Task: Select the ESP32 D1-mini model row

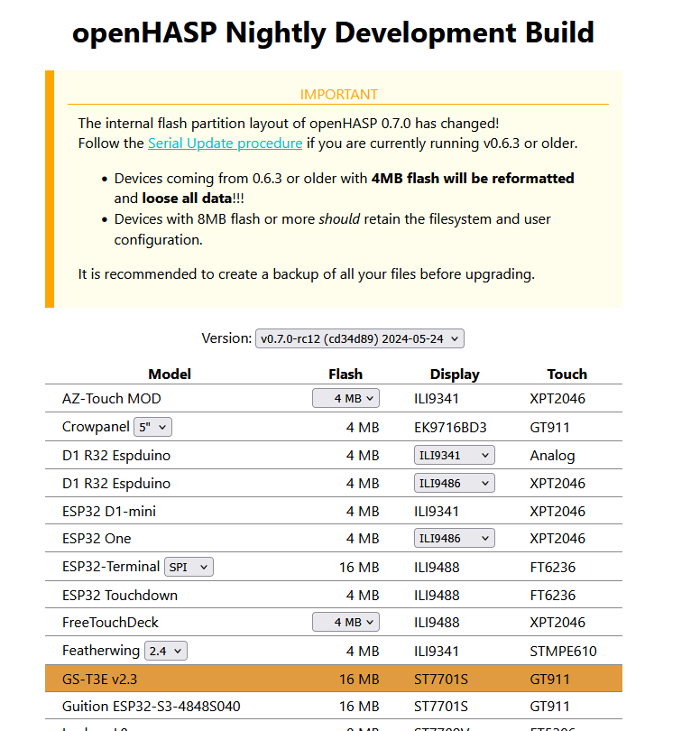Action: [x=109, y=512]
